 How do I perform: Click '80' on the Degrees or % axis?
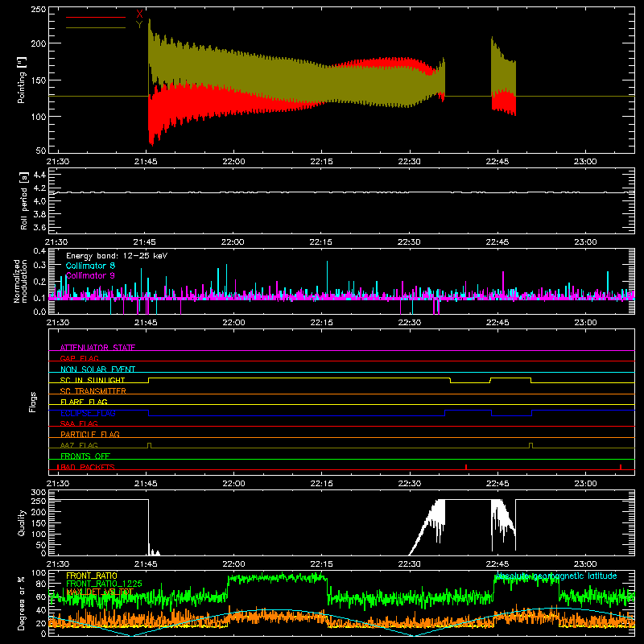pyautogui.click(x=41, y=583)
